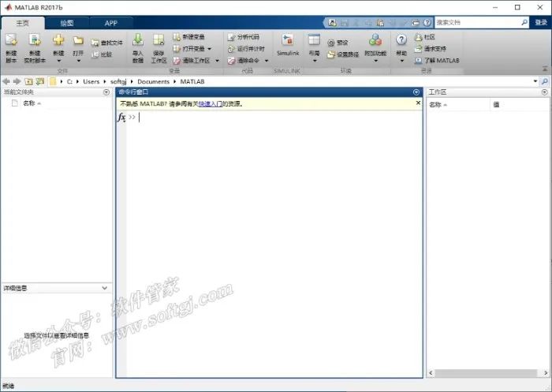552x392 pixels.
Task: Click the Save Workspace (保存工作区) icon
Action: tap(159, 39)
